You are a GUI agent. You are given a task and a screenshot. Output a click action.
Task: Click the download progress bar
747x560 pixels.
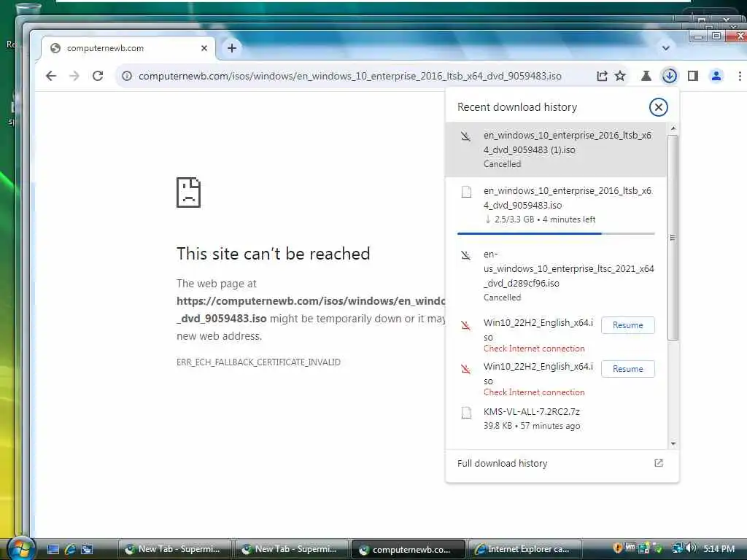pos(556,233)
